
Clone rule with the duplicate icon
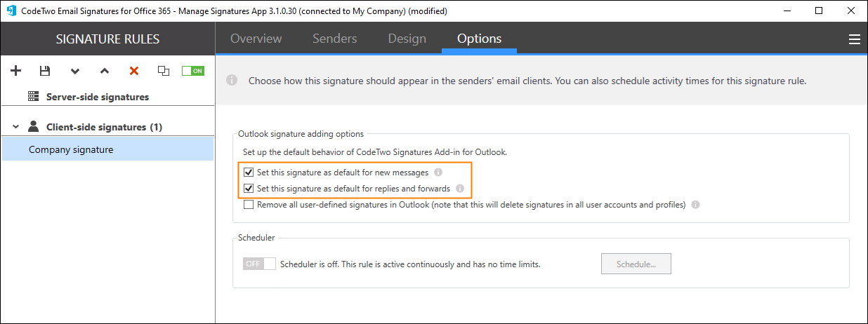pyautogui.click(x=164, y=71)
